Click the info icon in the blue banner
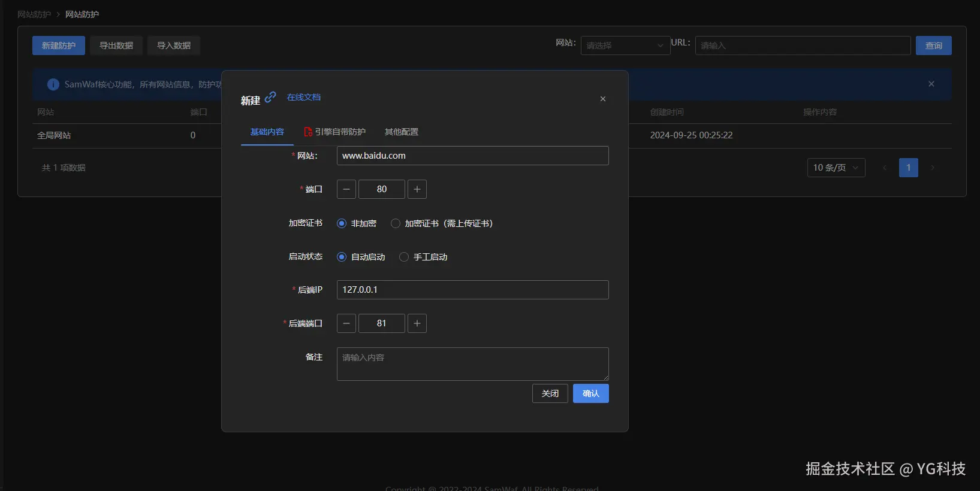 click(53, 84)
